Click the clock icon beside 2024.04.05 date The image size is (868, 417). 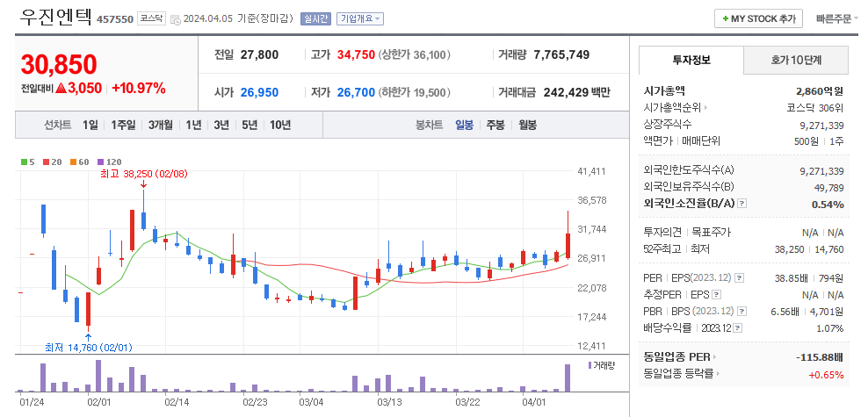(176, 19)
